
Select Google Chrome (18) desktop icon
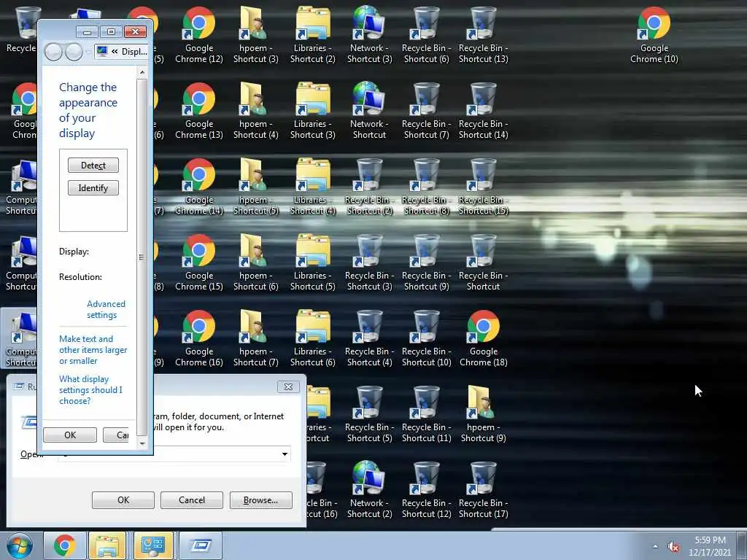(x=483, y=338)
